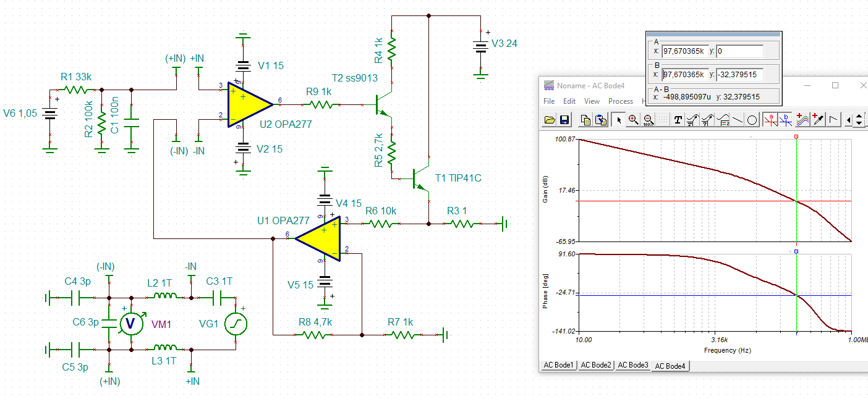Select the T2 ss9013 transistor symbol
868x399 pixels.
tap(383, 105)
